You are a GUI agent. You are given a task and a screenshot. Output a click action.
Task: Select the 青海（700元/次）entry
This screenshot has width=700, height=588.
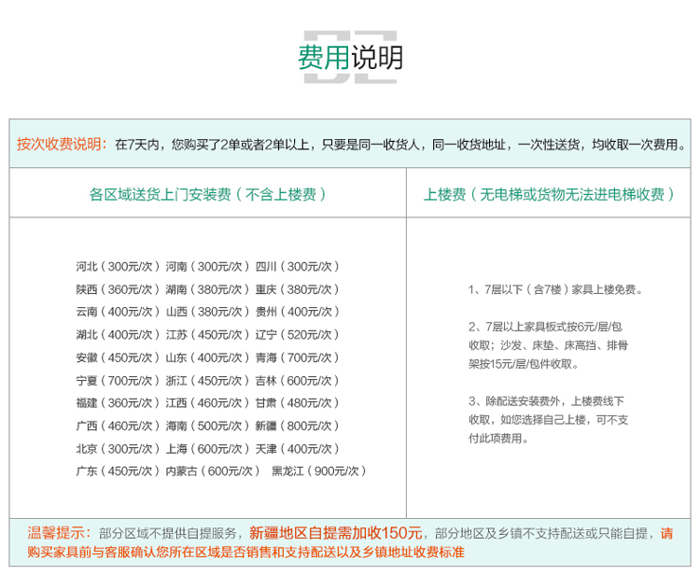point(298,357)
